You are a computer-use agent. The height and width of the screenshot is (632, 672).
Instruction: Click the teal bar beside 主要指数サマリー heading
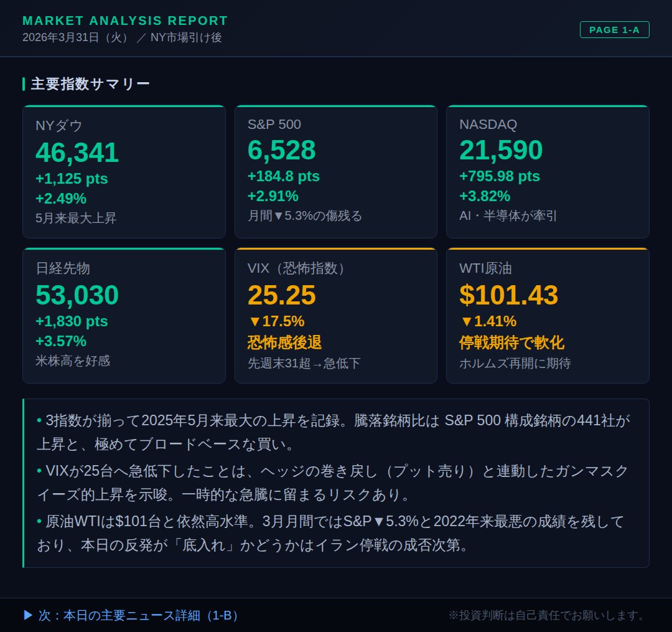24,82
